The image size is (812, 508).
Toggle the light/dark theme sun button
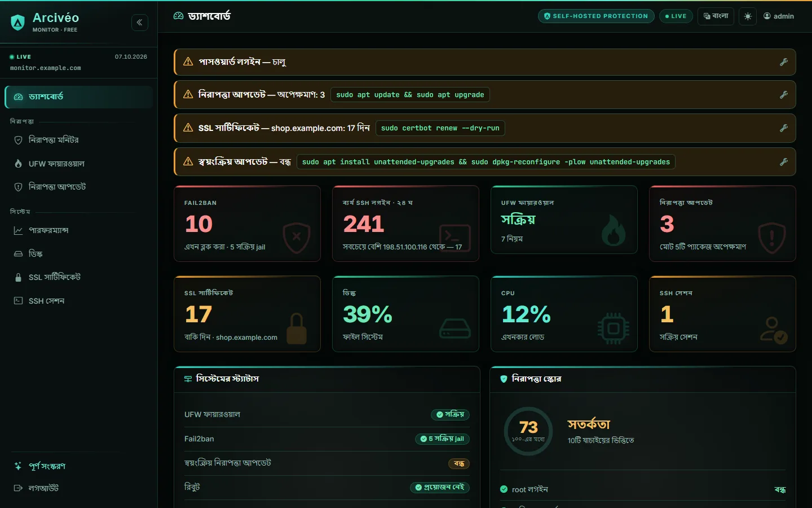[x=748, y=16]
